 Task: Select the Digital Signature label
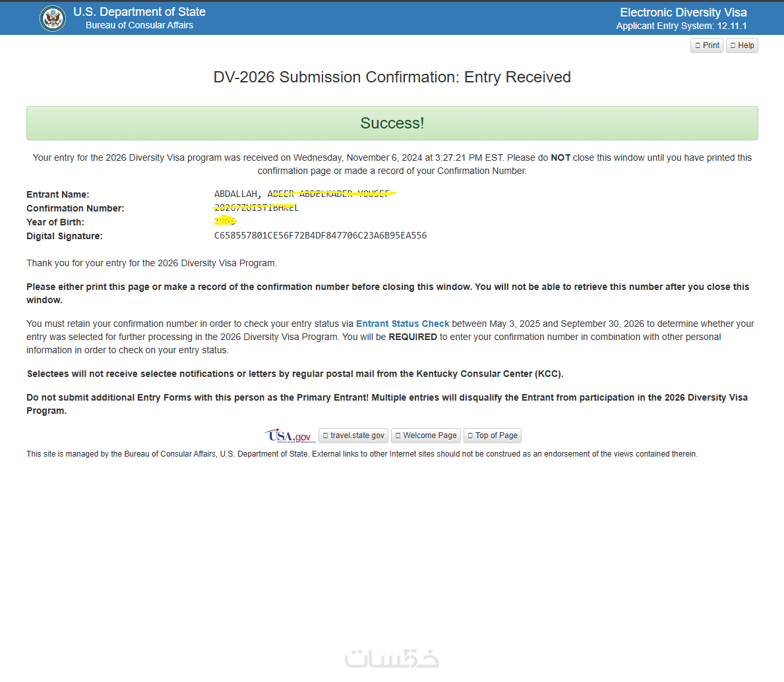click(x=65, y=237)
